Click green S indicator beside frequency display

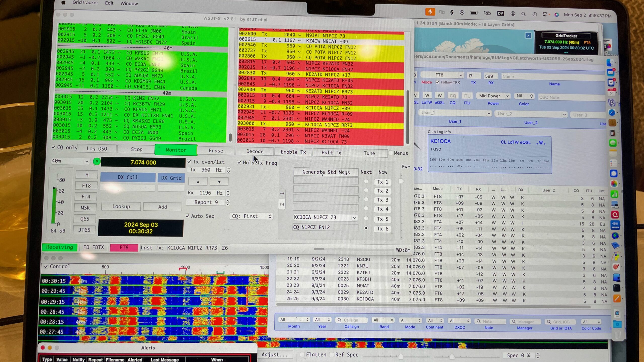click(97, 161)
